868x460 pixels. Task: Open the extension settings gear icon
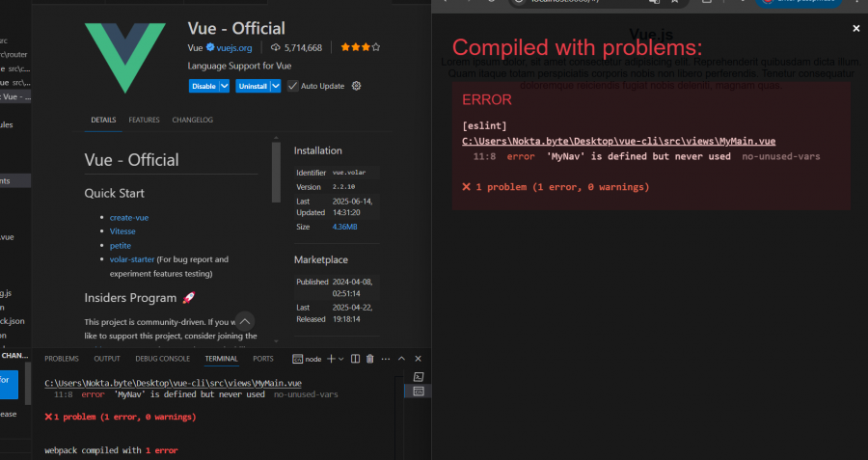point(357,86)
